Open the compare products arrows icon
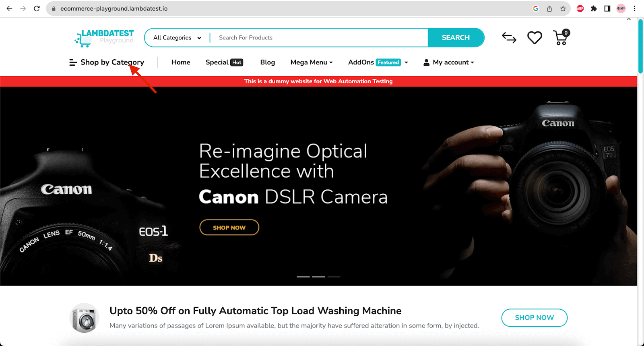644x346 pixels. (x=509, y=38)
